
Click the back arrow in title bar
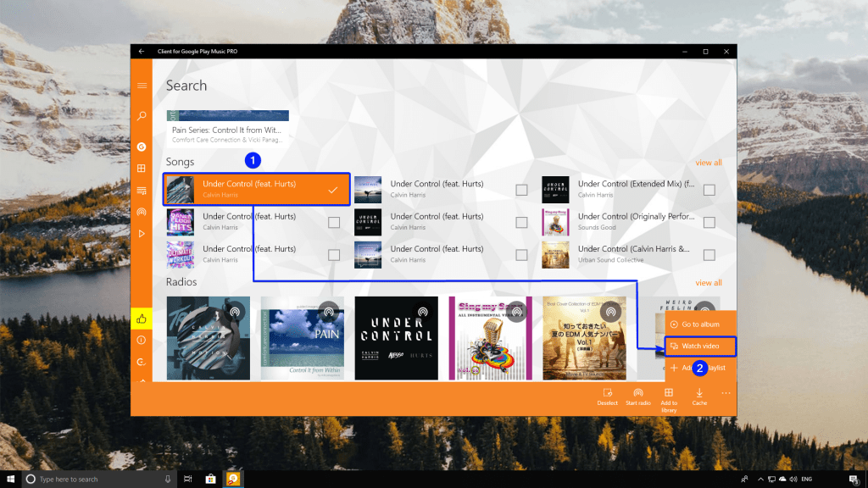pos(142,52)
